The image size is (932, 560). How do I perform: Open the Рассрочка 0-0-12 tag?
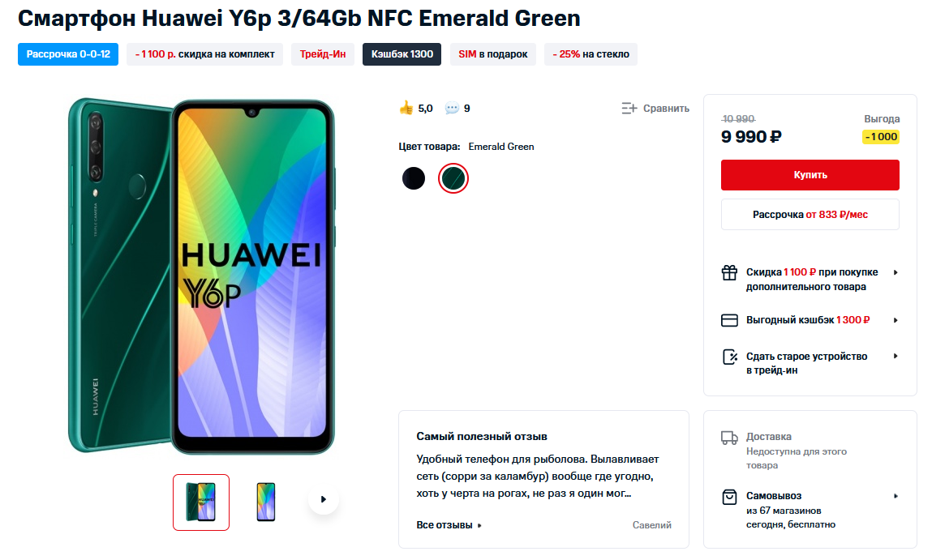click(x=68, y=54)
